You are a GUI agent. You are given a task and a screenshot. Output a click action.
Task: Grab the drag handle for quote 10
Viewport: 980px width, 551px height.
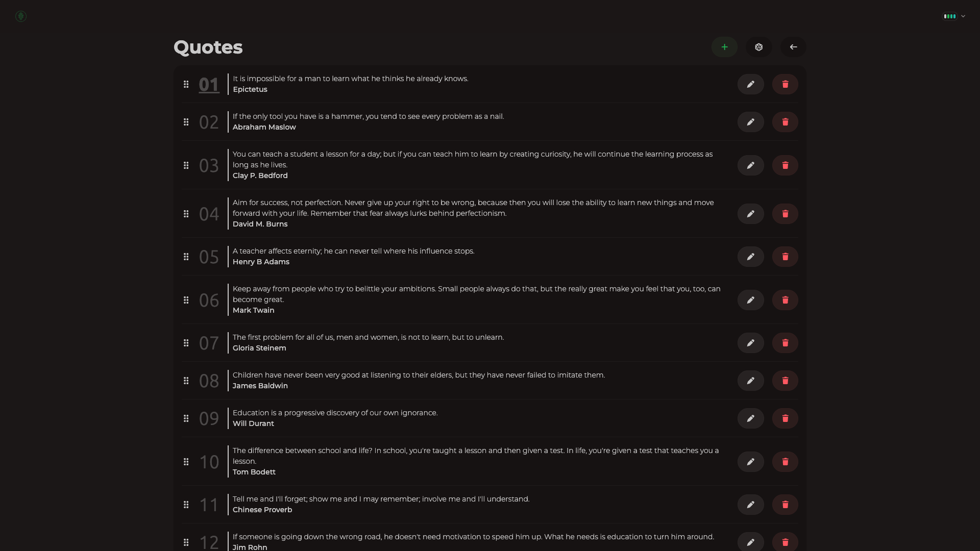(186, 462)
